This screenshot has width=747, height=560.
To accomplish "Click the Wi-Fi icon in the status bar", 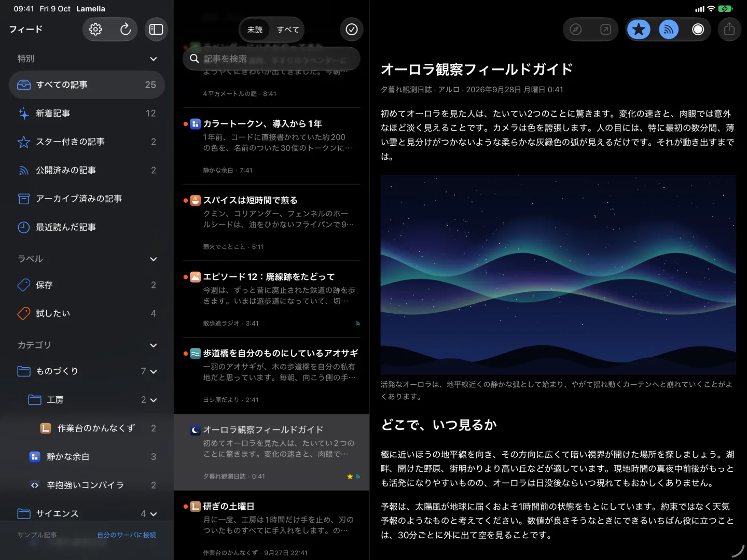I will (711, 9).
